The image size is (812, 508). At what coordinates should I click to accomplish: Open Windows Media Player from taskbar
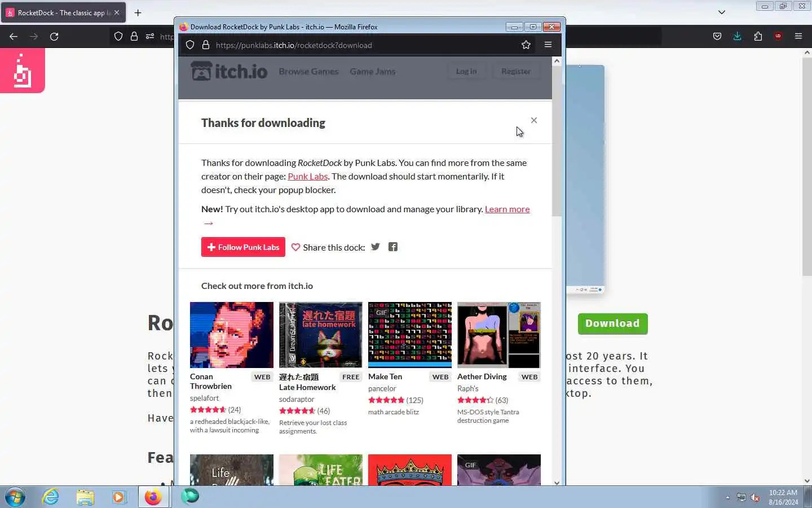119,497
